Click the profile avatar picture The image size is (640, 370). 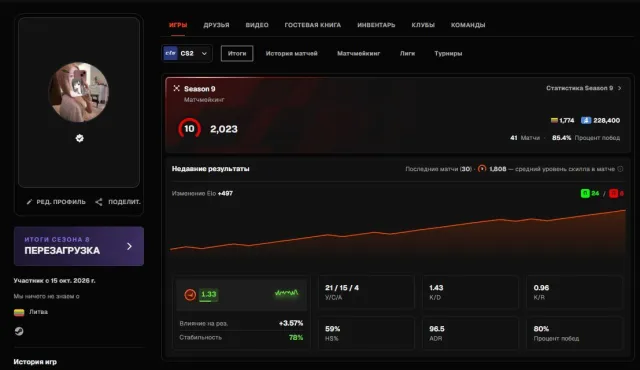79,92
